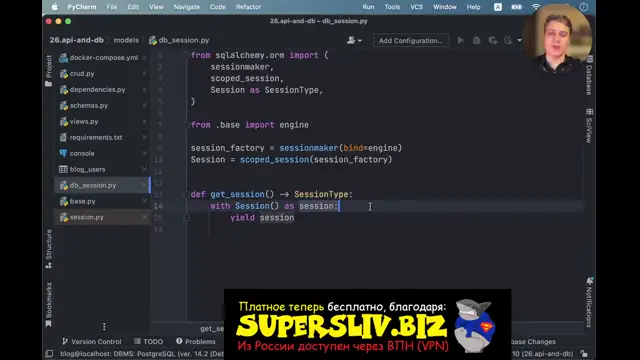Open the Project tool window

pyautogui.click(x=49, y=70)
